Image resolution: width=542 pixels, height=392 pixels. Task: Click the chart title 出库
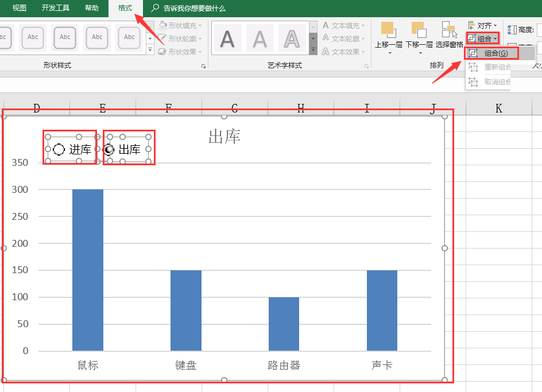pyautogui.click(x=224, y=137)
